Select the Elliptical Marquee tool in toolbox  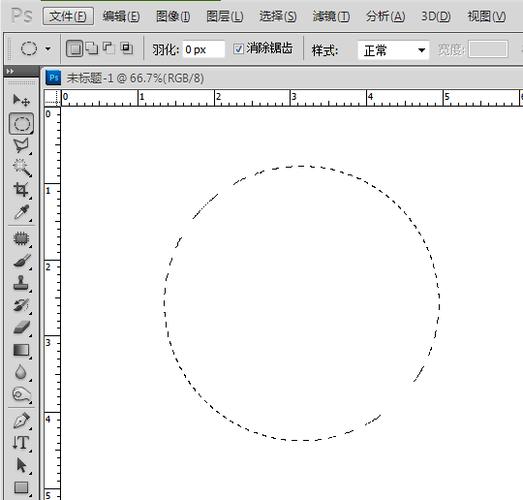(21, 124)
